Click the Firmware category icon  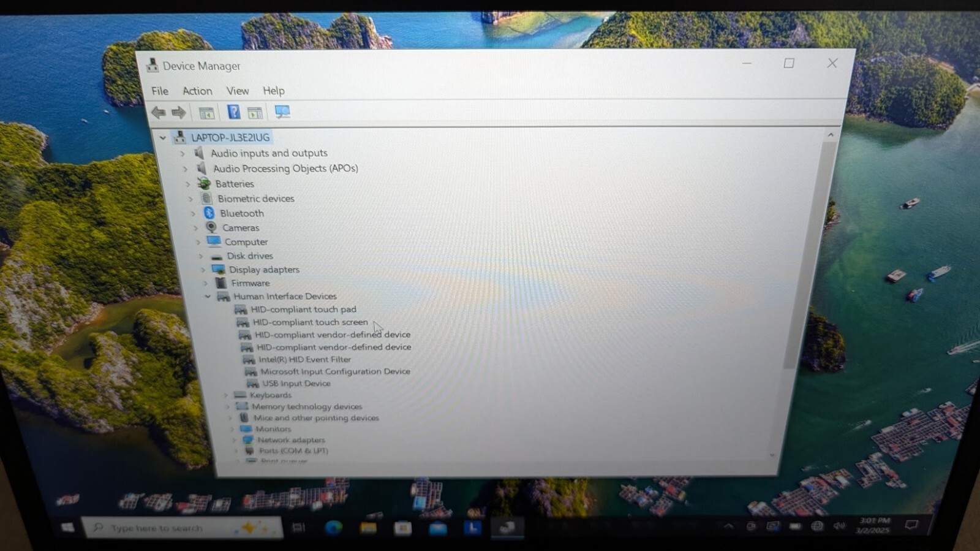tap(221, 283)
